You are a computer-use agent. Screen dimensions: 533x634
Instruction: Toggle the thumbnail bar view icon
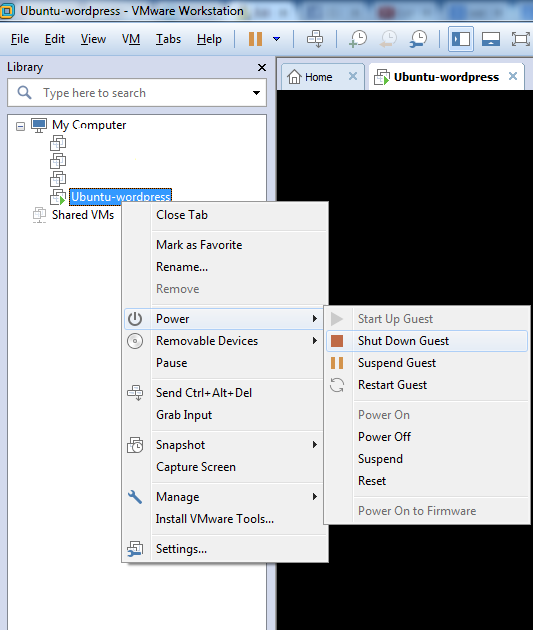tap(491, 39)
